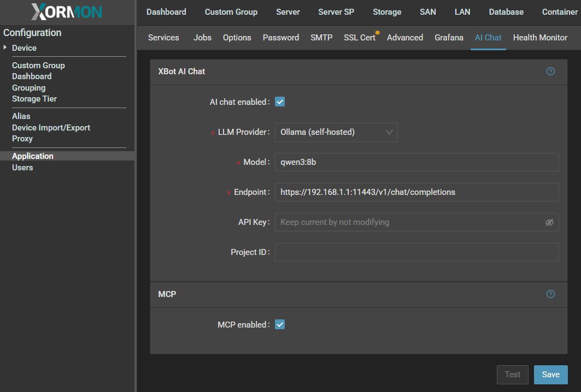Switch to the SSL Cert tab
Viewport: 581px width, 392px height.
tap(359, 38)
